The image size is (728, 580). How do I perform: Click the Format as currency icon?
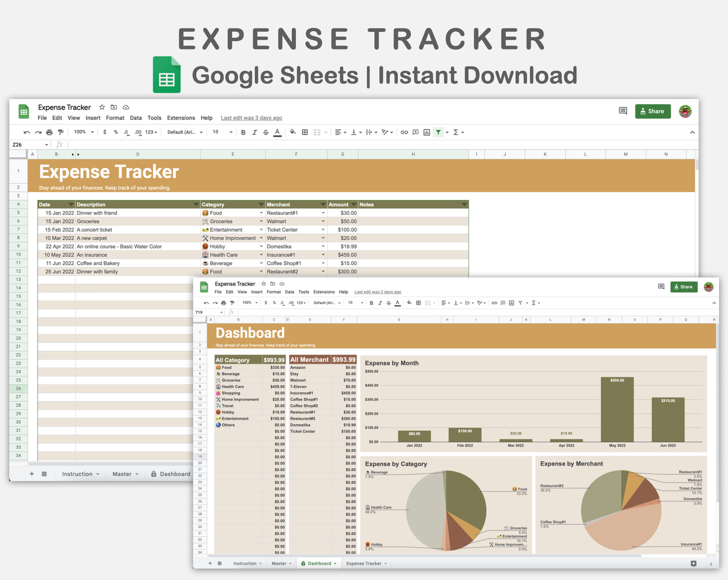click(x=105, y=132)
